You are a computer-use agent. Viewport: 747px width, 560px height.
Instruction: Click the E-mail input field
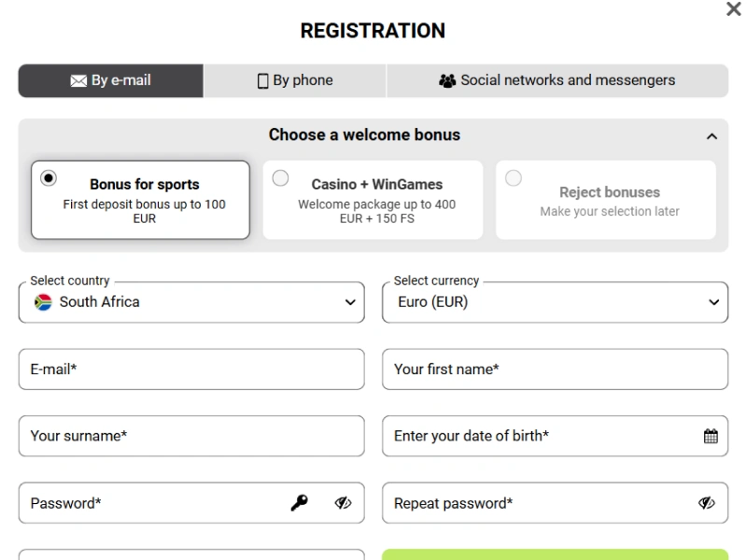(x=191, y=369)
